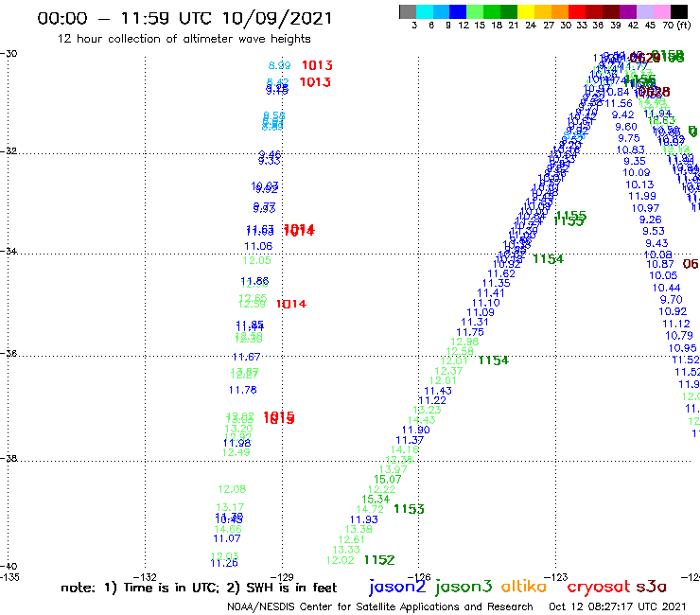Image resolution: width=700 pixels, height=615 pixels.
Task: Click the wave height value 9.26
Action: [651, 220]
